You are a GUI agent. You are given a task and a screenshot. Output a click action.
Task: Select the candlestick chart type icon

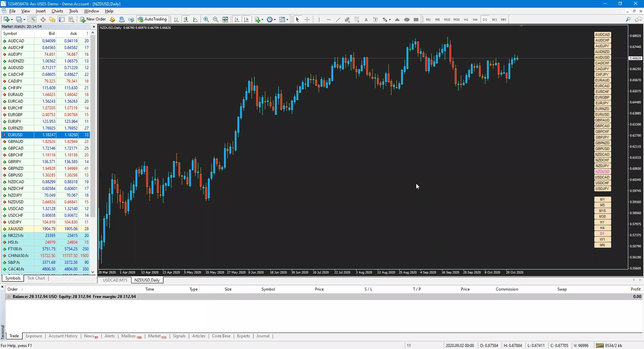186,19
